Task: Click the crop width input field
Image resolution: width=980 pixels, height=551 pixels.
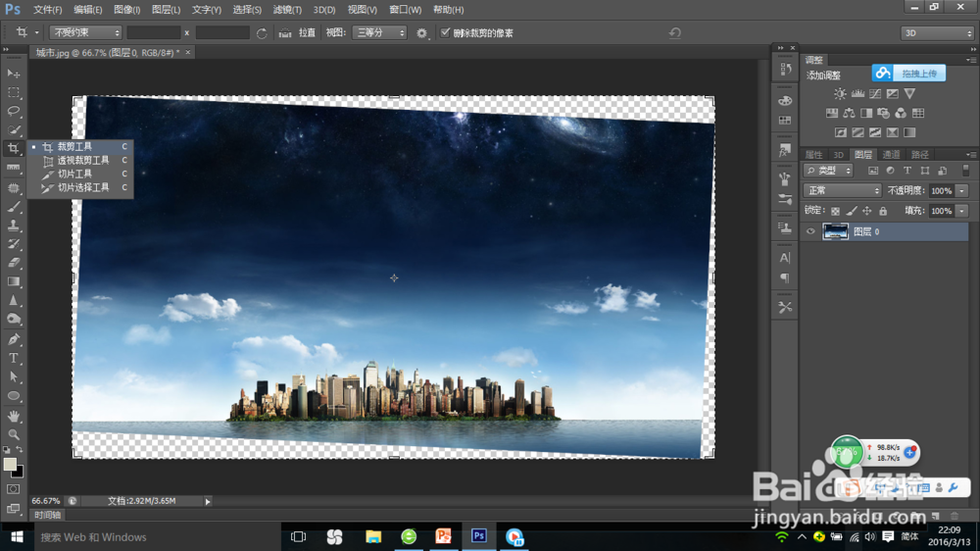Action: coord(154,32)
